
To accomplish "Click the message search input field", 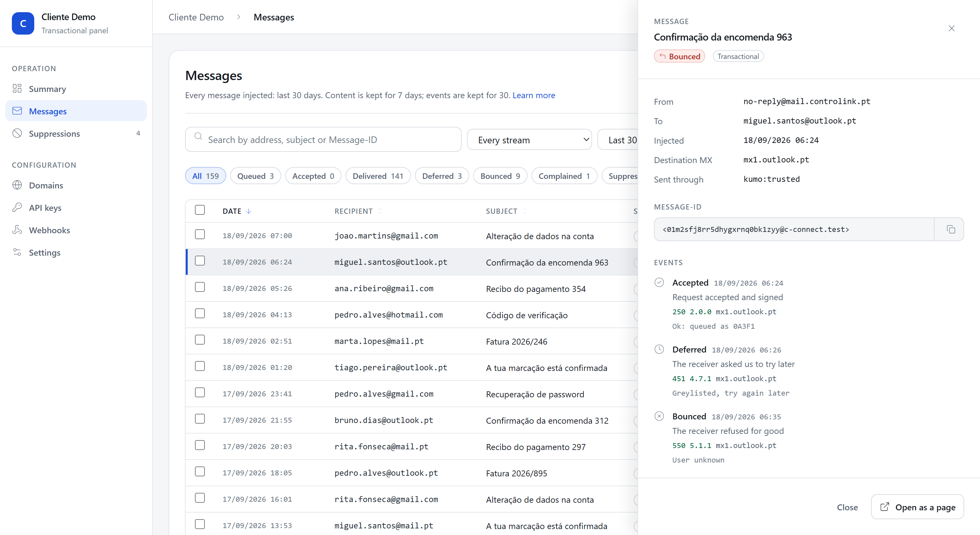I will click(323, 139).
